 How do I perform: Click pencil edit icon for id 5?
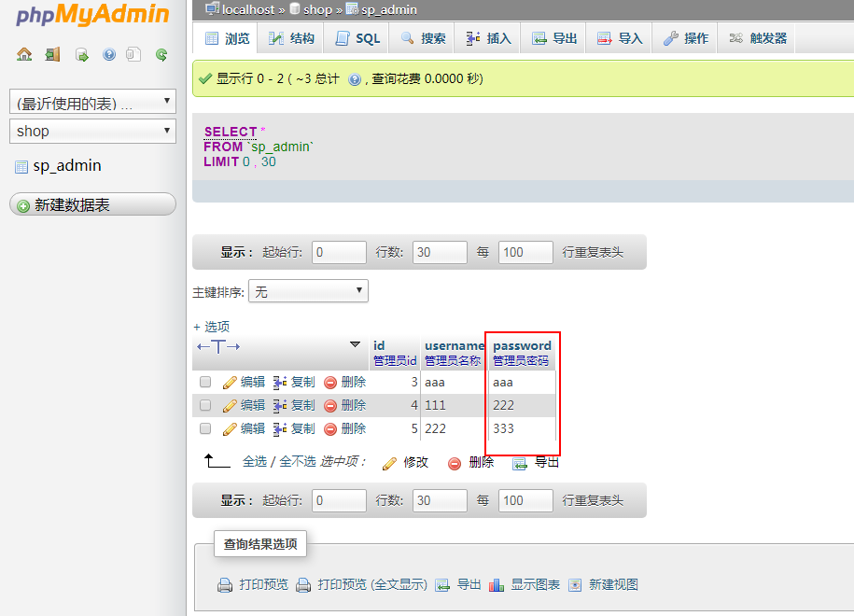point(230,429)
